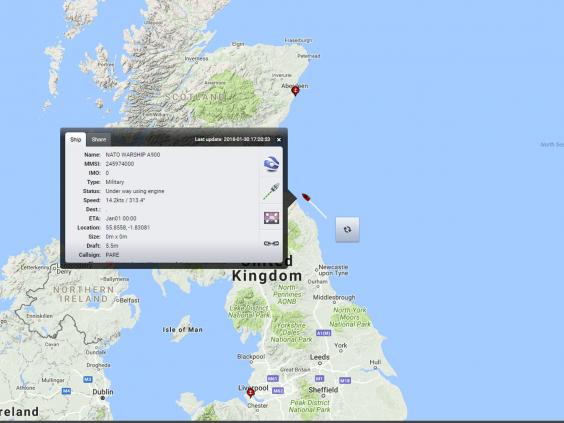Image resolution: width=564 pixels, height=423 pixels.
Task: Click the Location coordinates value
Action: point(128,228)
